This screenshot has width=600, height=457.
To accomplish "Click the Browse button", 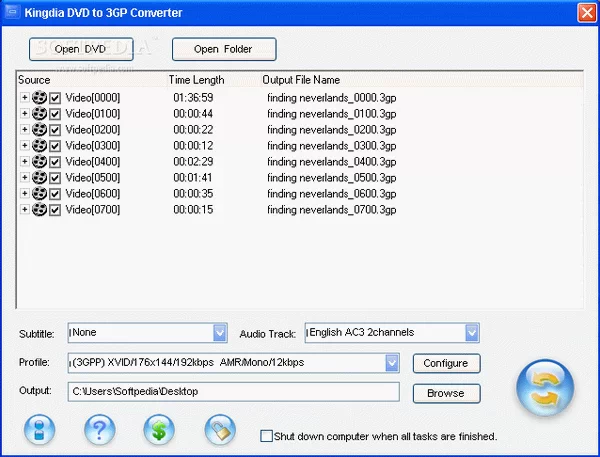I will [x=446, y=393].
